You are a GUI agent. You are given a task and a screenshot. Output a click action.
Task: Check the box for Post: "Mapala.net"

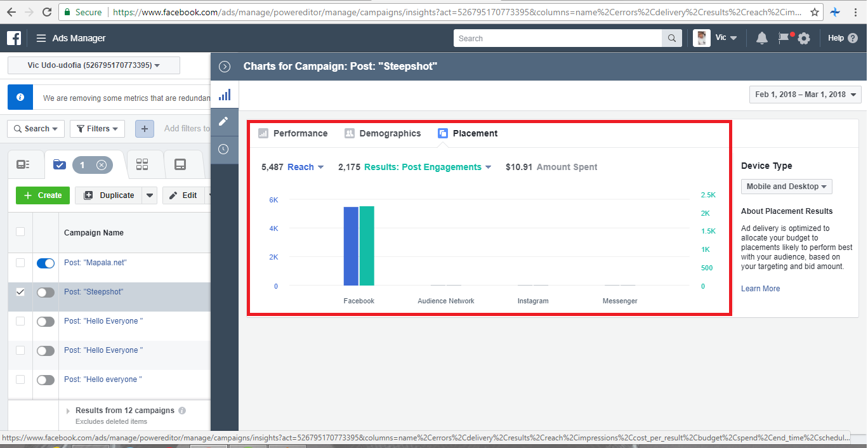(20, 263)
